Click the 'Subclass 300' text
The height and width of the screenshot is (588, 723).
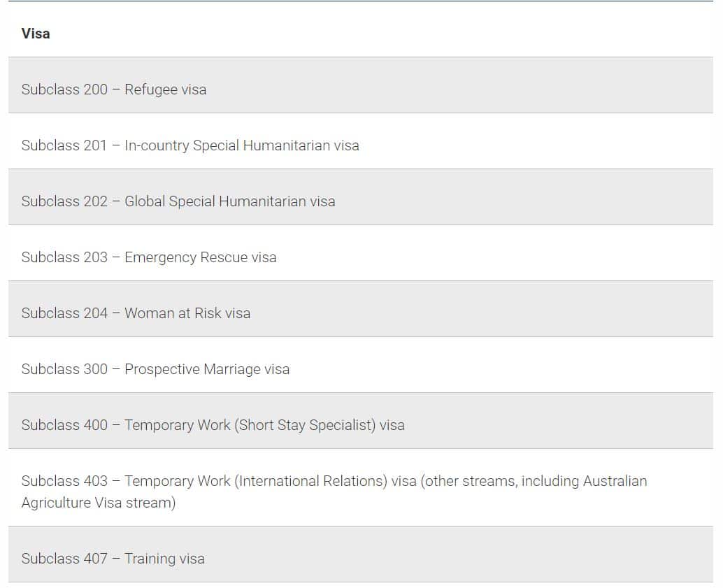coord(64,369)
